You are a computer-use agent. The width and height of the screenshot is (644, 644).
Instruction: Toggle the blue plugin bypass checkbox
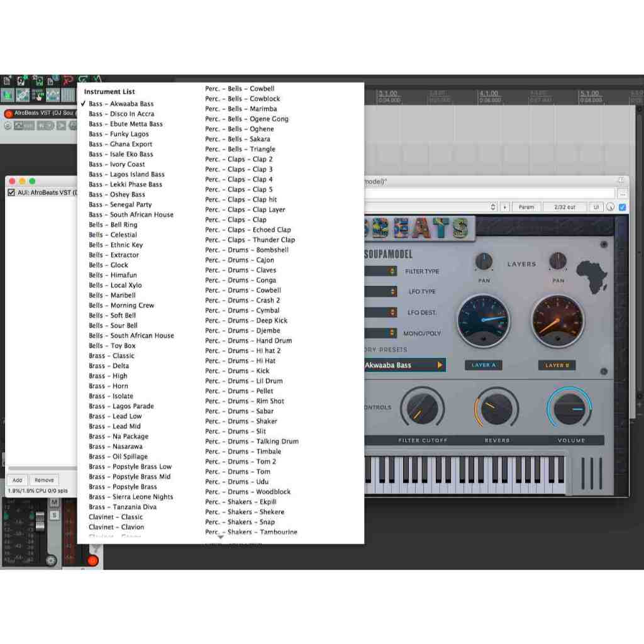[x=622, y=207]
